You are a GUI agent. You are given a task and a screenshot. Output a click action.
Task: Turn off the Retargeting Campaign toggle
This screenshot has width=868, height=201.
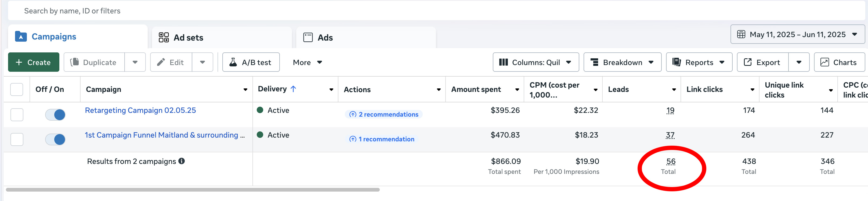point(55,115)
